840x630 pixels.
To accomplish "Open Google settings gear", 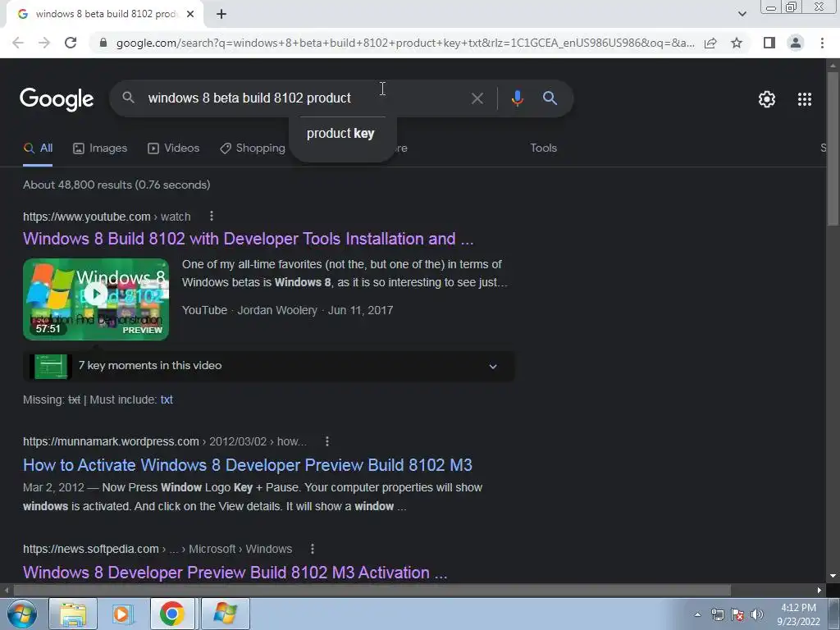I will point(767,99).
